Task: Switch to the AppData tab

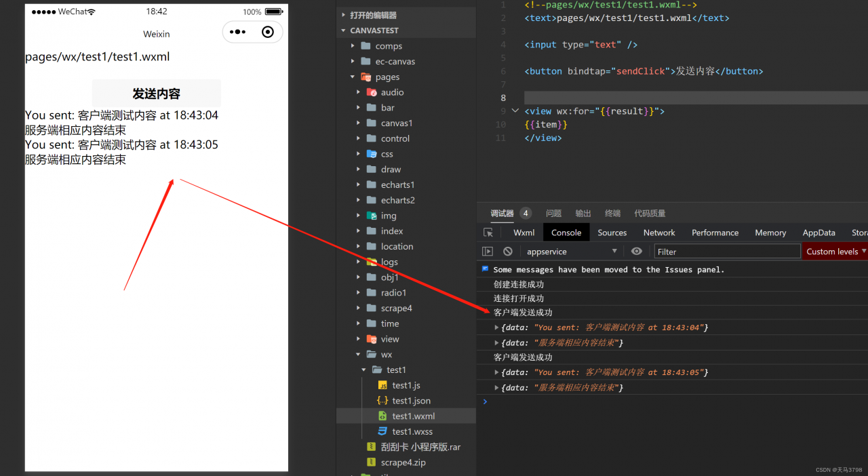Action: click(x=819, y=233)
